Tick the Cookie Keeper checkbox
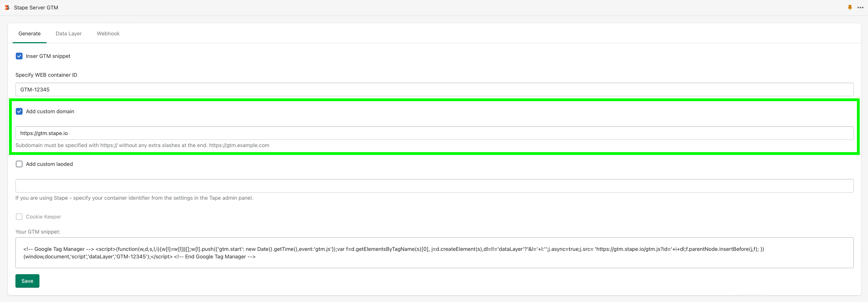Screen dimensions: 868x302 [x=19, y=217]
